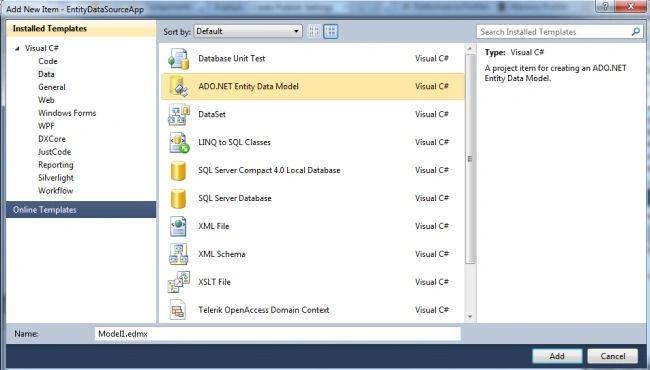Select the General category

[52, 87]
